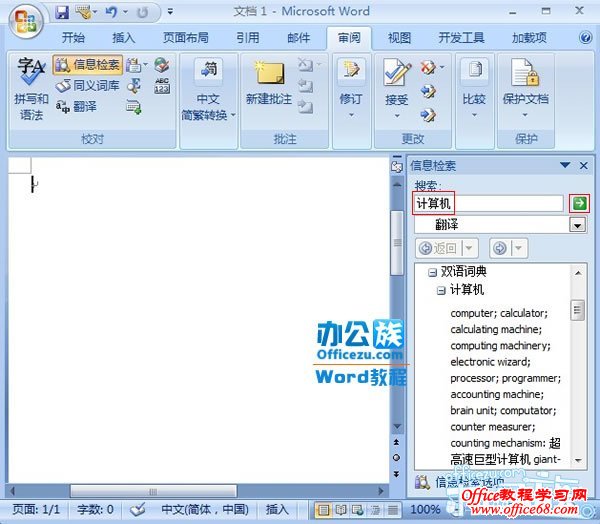The image size is (600, 524).
Task: Click the delete comment icon
Action: coord(306,65)
